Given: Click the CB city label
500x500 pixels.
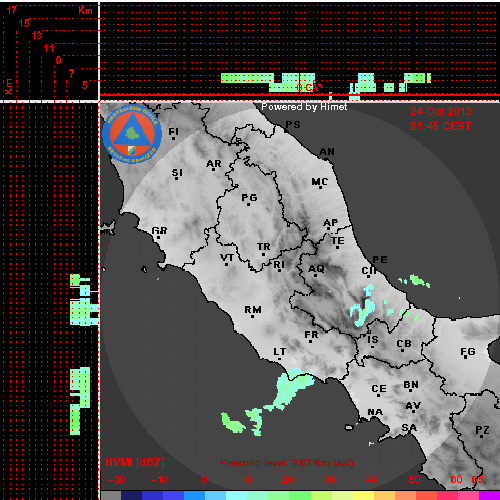Looking at the screenshot, I should (404, 344).
